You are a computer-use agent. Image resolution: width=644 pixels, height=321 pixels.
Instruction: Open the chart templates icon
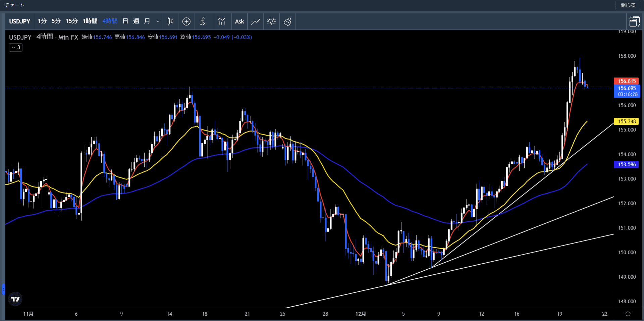tap(221, 21)
